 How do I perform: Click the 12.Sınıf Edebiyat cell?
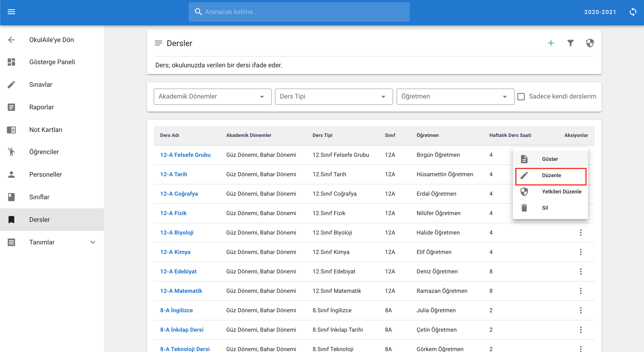click(x=334, y=271)
